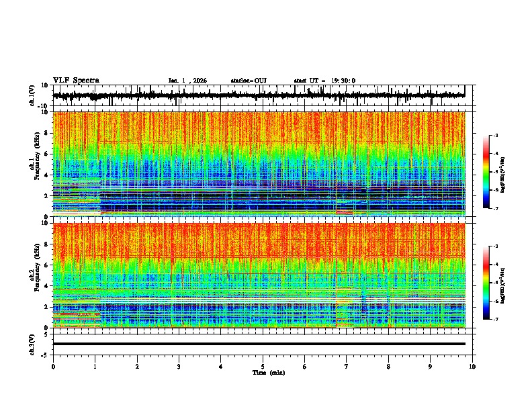Click the "Time (min)" axis label
The height and width of the screenshot is (411, 532).
point(269,373)
